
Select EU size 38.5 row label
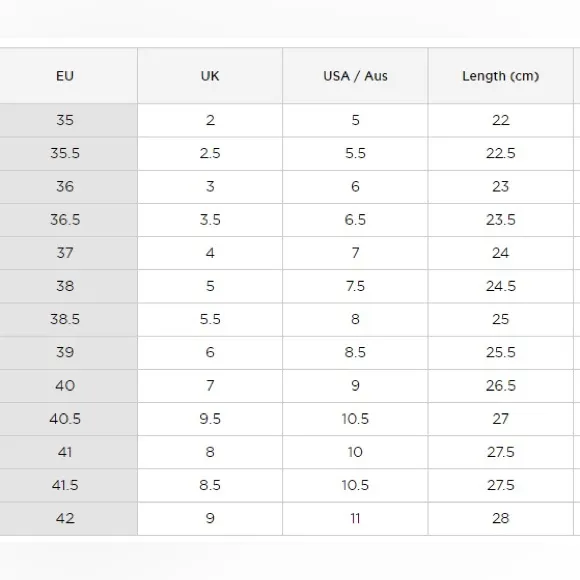pyautogui.click(x=65, y=319)
